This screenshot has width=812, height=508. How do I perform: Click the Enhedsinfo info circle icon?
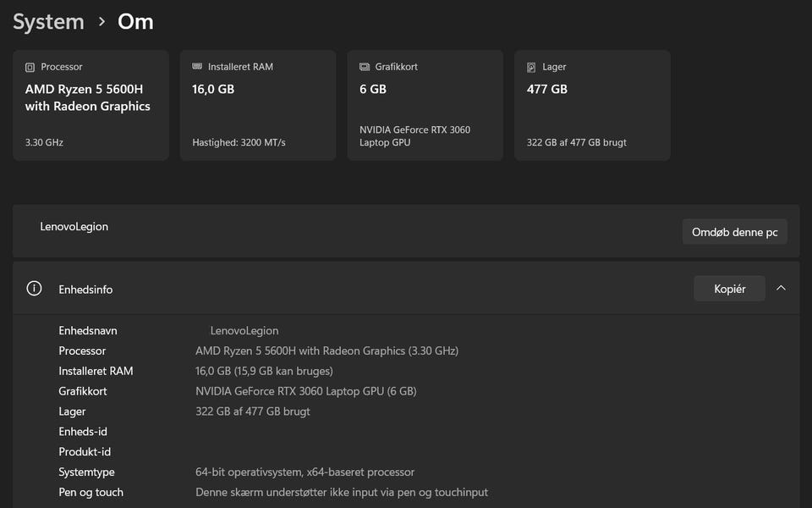[34, 288]
